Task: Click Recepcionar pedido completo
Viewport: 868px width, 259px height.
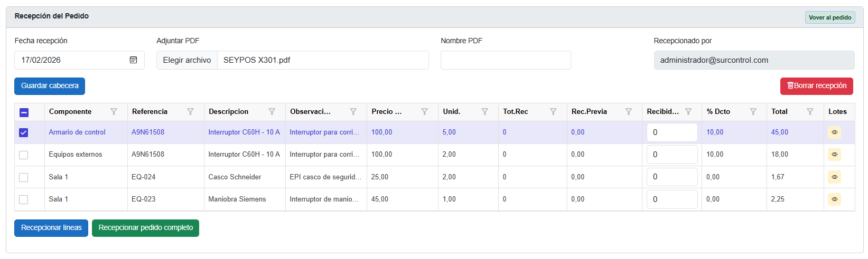Action: (145, 228)
